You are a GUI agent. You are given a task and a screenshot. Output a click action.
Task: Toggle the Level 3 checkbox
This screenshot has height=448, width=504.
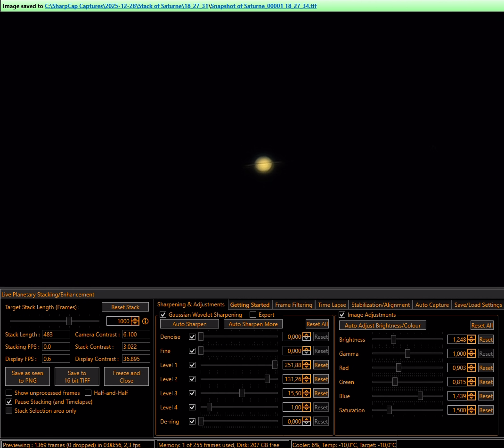pyautogui.click(x=192, y=393)
